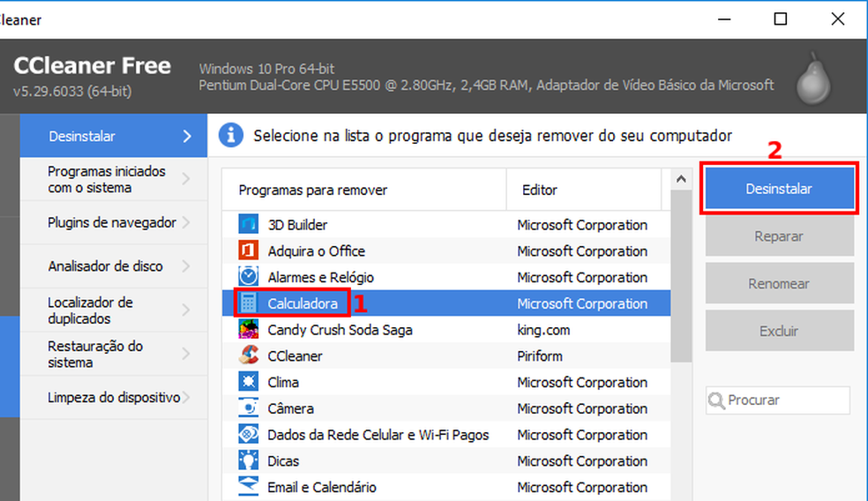Click Piriform editor cell

(540, 356)
